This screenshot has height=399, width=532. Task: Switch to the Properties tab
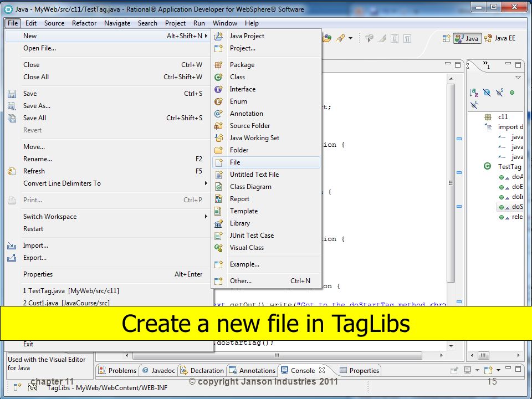[359, 371]
